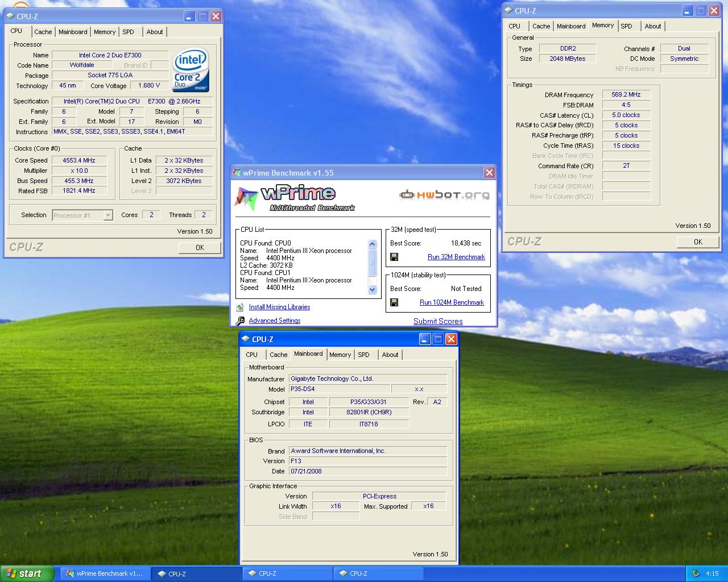The height and width of the screenshot is (582, 728).
Task: Open the Advanced Settings link
Action: coord(274,321)
